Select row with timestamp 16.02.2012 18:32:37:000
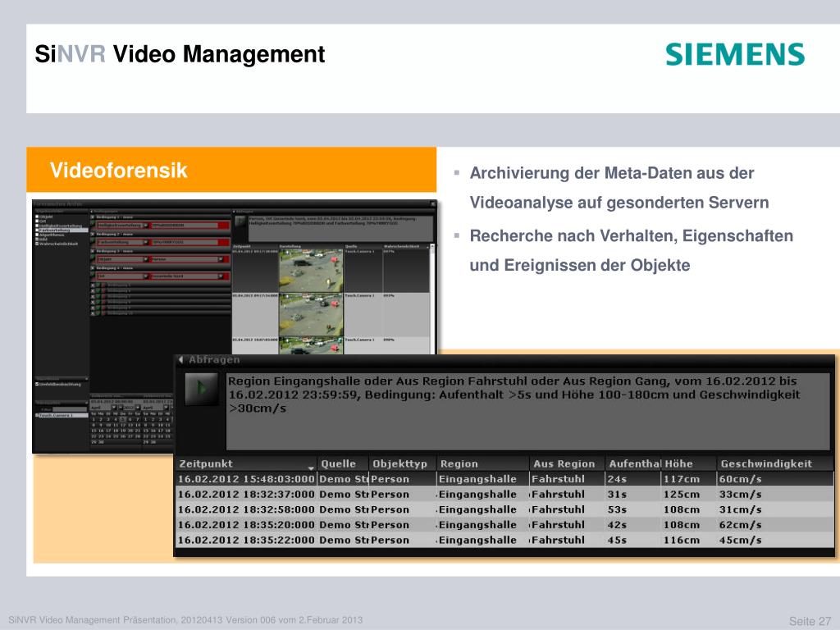 pos(504,495)
